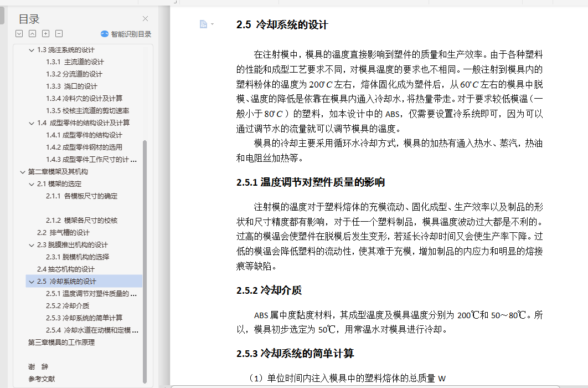Image resolution: width=588 pixels, height=388 pixels.
Task: Open 2.5.4 冷却水道在动模和定模 outline entry
Action: click(x=92, y=330)
